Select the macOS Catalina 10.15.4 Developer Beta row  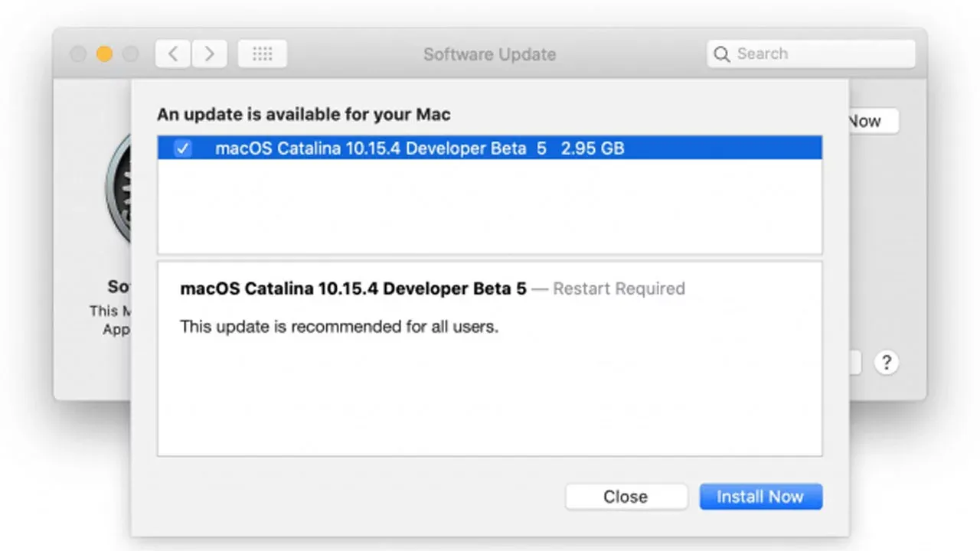click(490, 148)
